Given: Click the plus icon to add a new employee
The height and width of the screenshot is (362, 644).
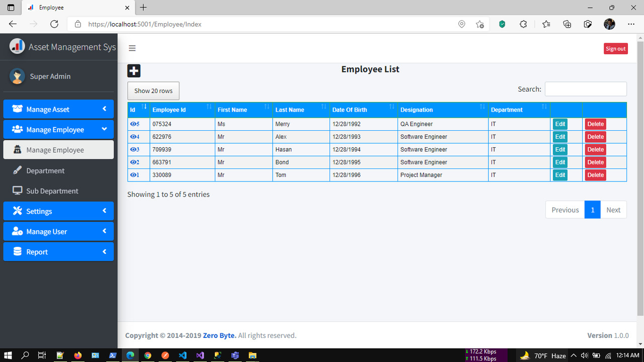Looking at the screenshot, I should (x=133, y=71).
